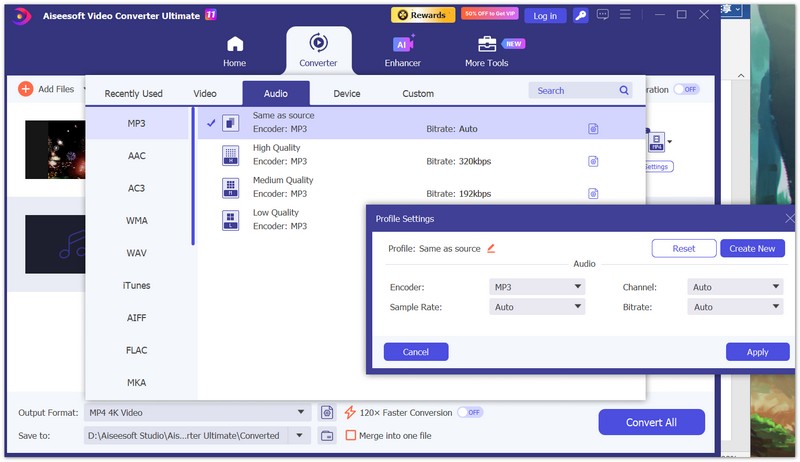The width and height of the screenshot is (800, 462).
Task: Click Apply in Profile Settings
Action: click(758, 352)
